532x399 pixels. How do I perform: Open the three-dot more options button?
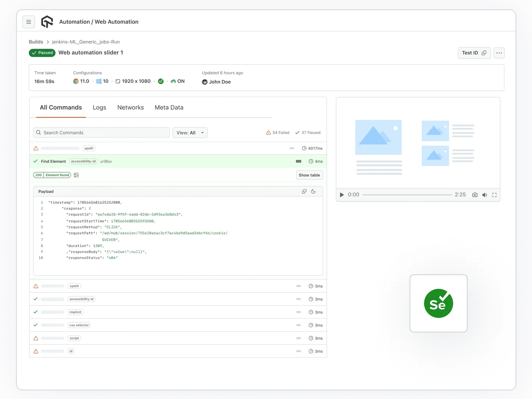(499, 53)
